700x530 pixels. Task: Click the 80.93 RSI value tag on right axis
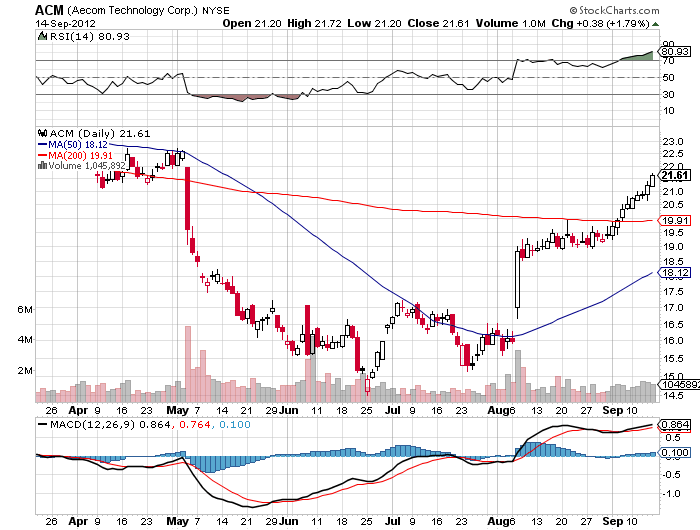[x=674, y=52]
